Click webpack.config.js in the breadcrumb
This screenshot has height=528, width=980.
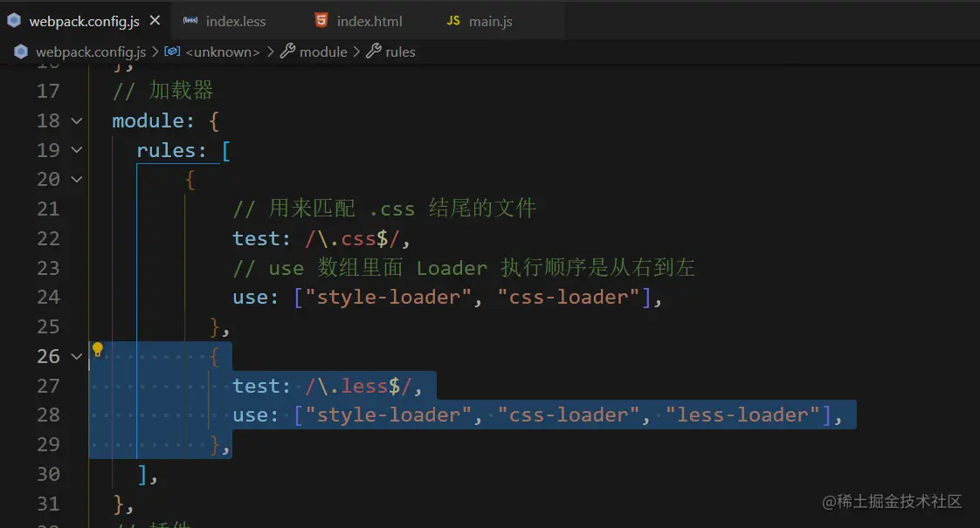91,51
